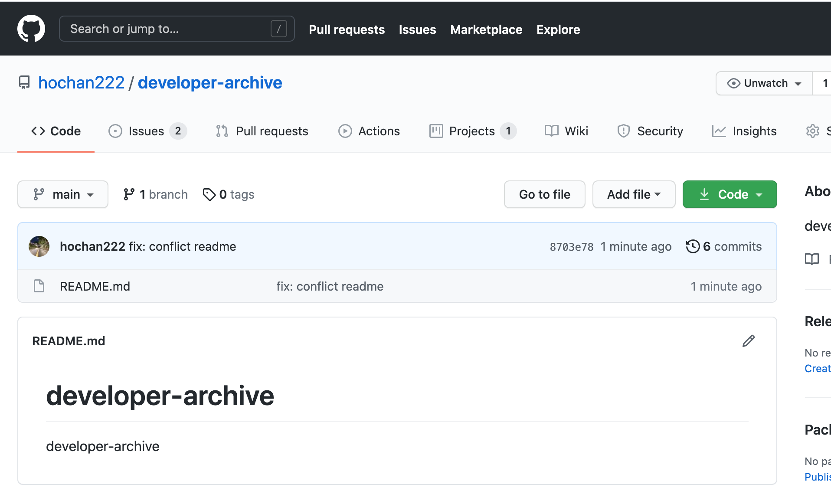The image size is (831, 504).
Task: Open the Security tab
Action: click(x=650, y=131)
